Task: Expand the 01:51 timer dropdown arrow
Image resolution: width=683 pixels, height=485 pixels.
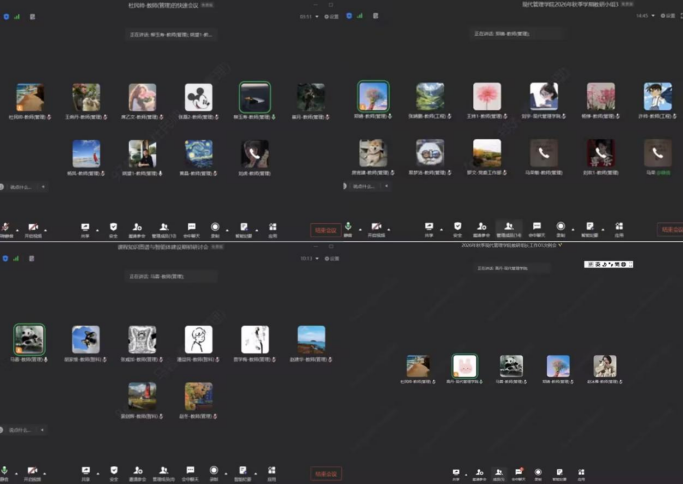Action: (x=317, y=17)
